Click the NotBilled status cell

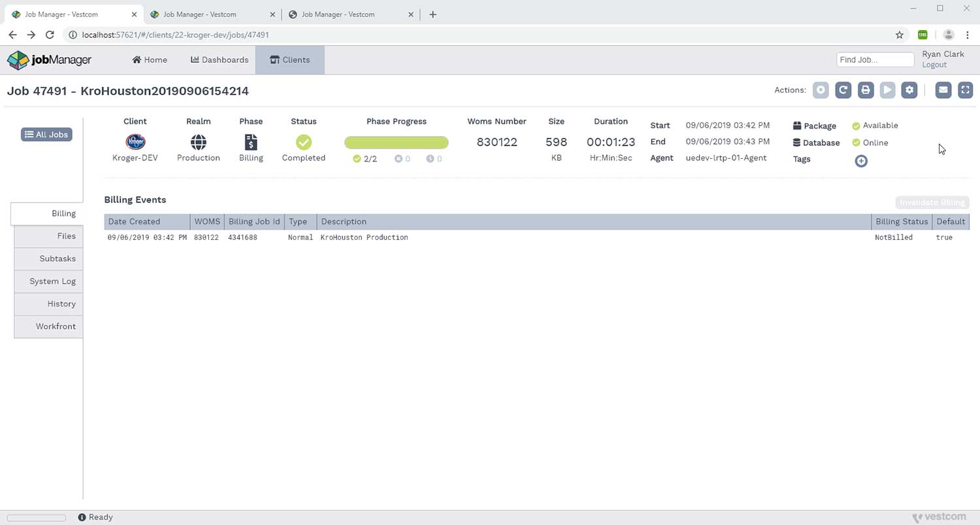pyautogui.click(x=894, y=237)
